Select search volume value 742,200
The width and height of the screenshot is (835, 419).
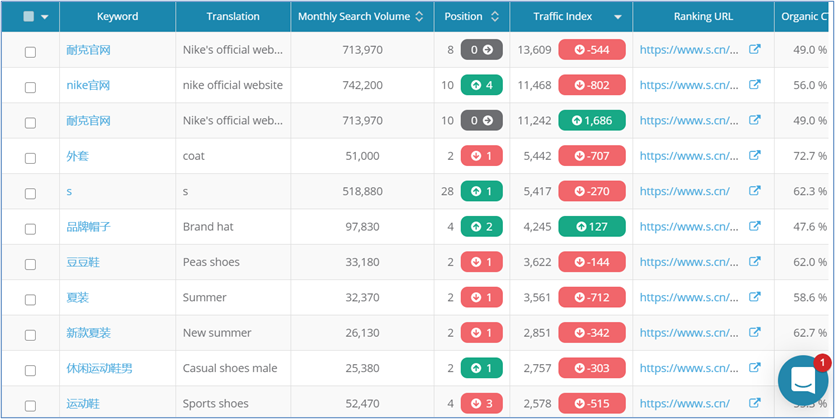[x=362, y=85]
